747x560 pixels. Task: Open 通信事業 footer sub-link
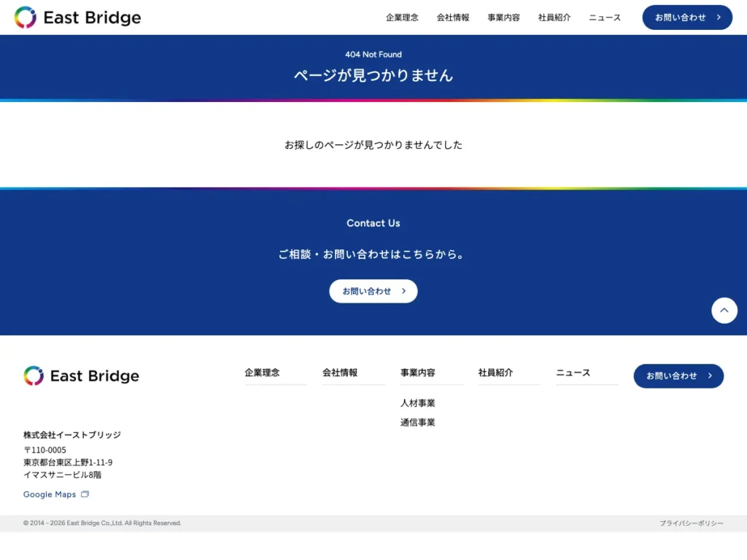coord(418,422)
